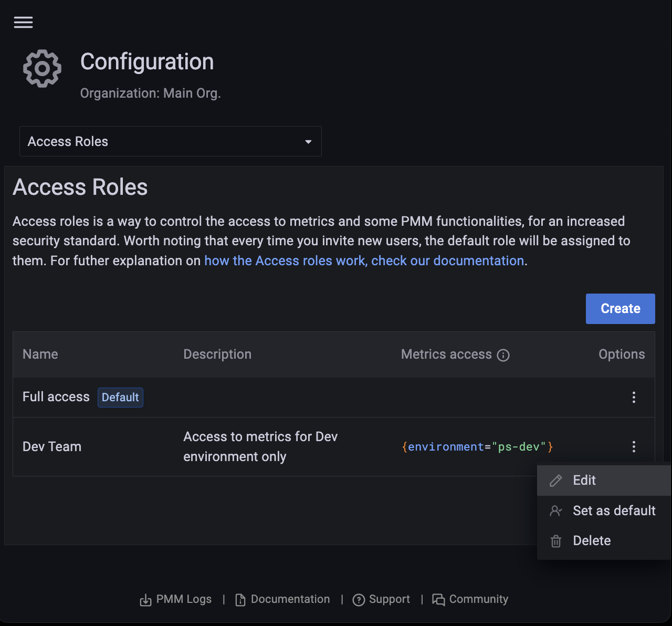Click the user icon beside Set as default
This screenshot has height=626, width=672.
(555, 511)
